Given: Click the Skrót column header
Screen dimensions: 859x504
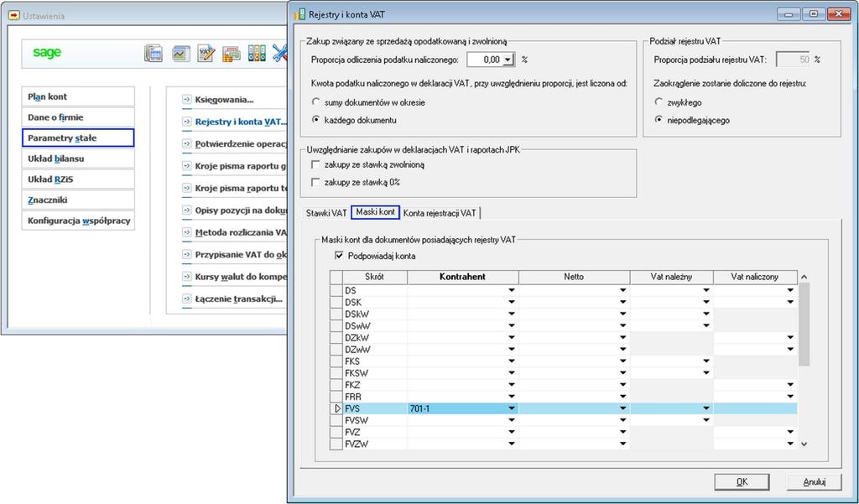Looking at the screenshot, I should tap(375, 277).
